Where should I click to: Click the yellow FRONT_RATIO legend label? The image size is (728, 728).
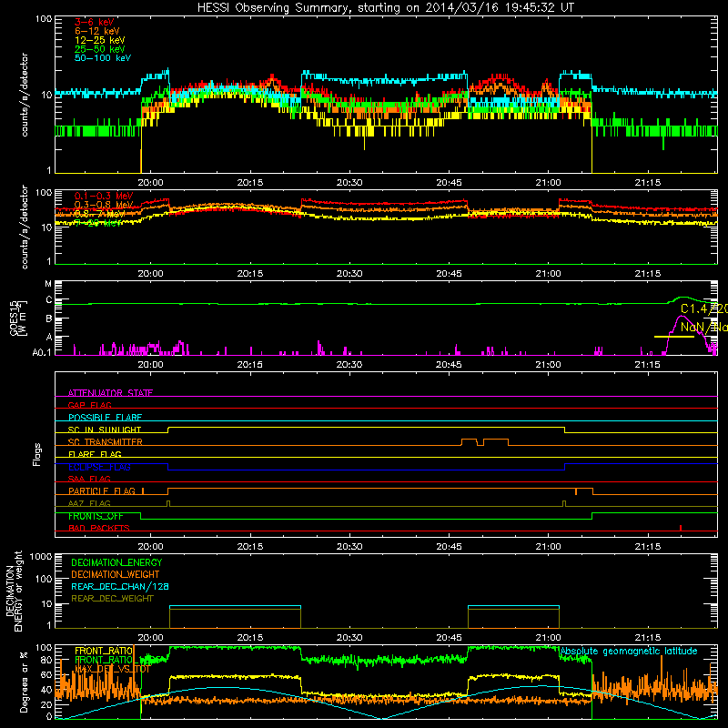(x=104, y=651)
